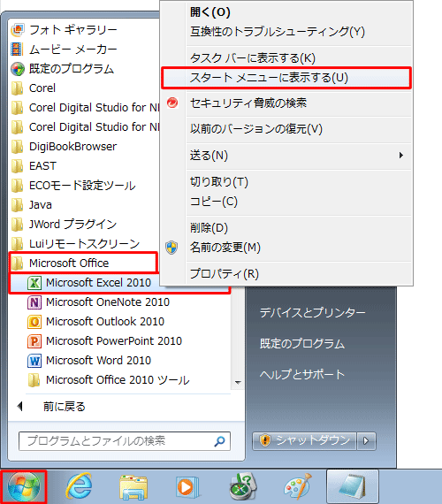Click the Corel folder icon

point(17,88)
